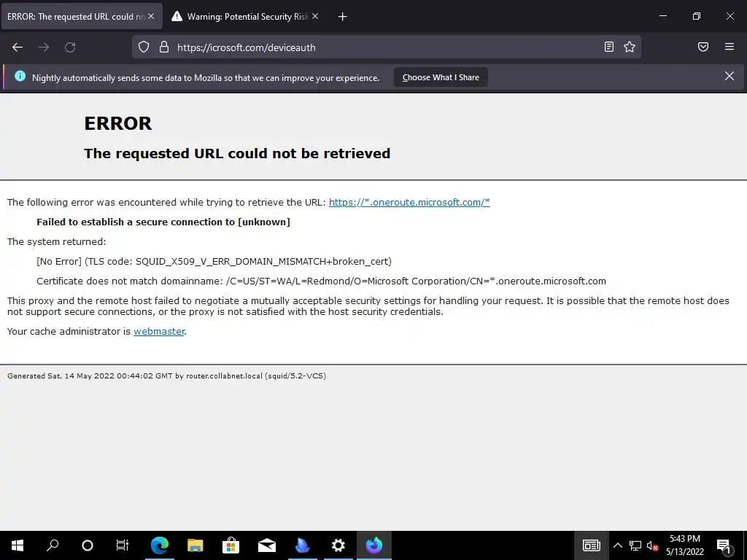Viewport: 747px width, 560px height.
Task: Click muted volume tray icon
Action: point(652,545)
